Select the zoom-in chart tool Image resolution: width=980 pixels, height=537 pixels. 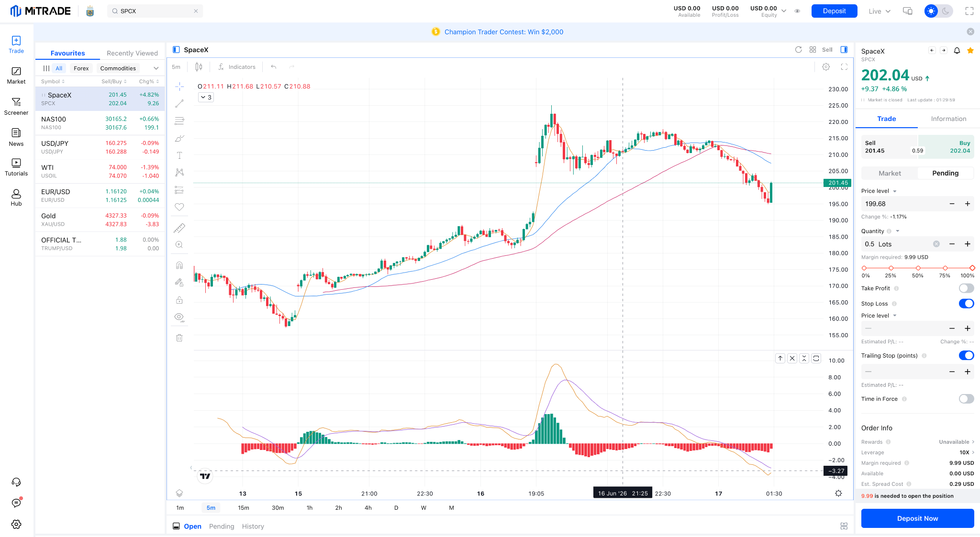click(179, 245)
